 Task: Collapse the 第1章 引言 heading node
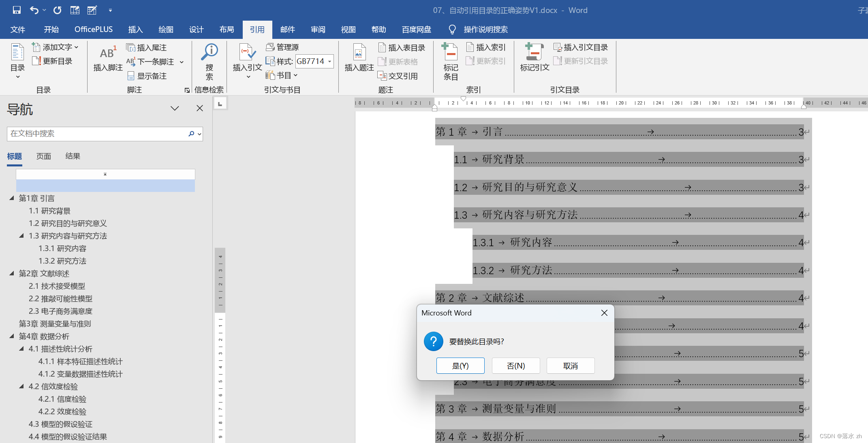12,198
